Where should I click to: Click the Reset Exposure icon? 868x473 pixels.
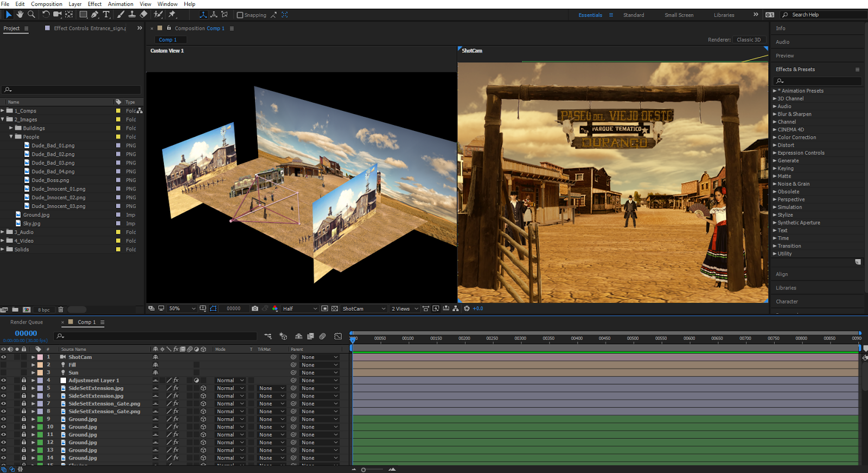(x=467, y=308)
